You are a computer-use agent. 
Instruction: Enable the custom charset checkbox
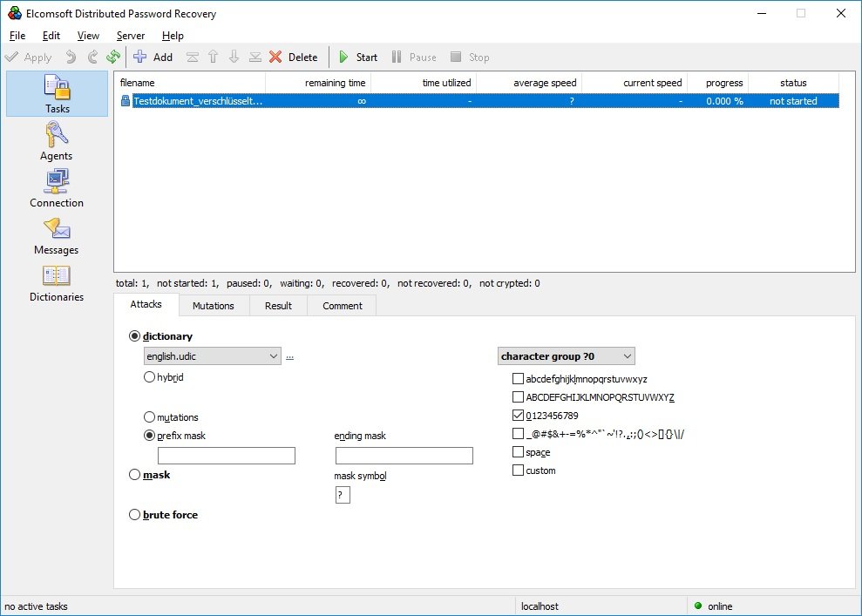(518, 470)
